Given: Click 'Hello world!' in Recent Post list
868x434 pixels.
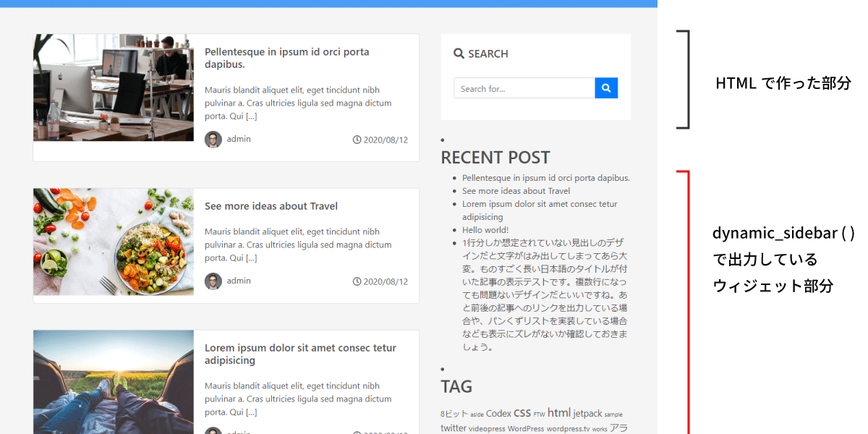Looking at the screenshot, I should pos(485,230).
